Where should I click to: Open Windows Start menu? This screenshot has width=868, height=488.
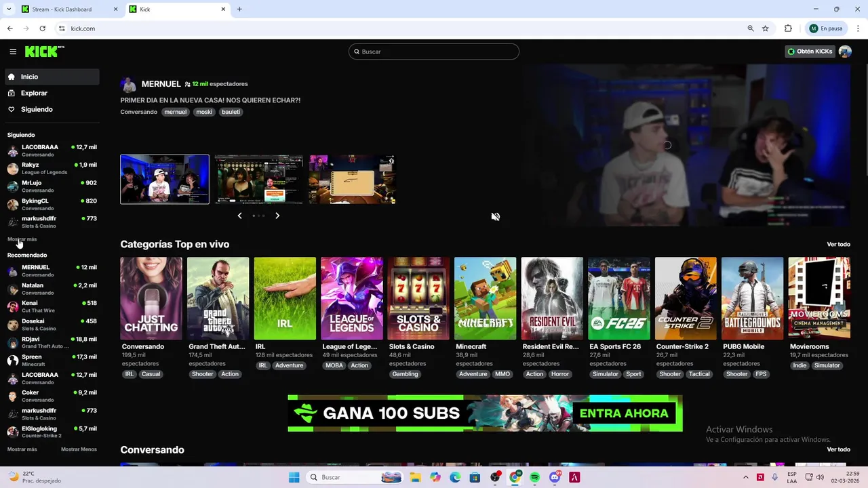point(294,477)
